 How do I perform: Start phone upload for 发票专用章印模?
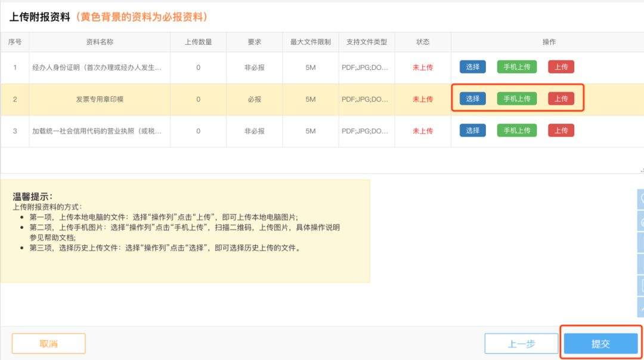click(516, 99)
